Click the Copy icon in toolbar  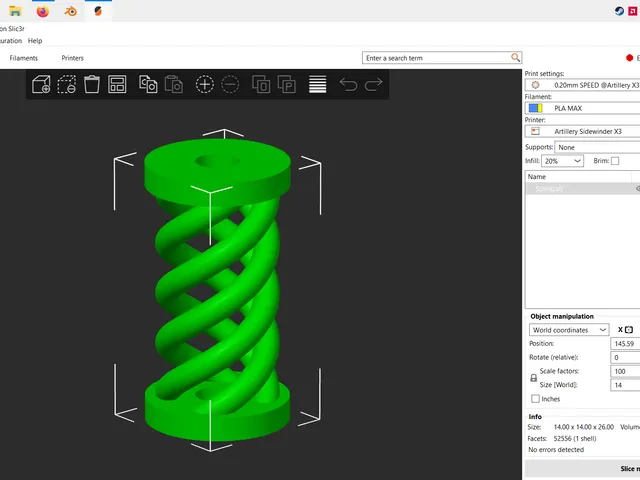click(148, 84)
